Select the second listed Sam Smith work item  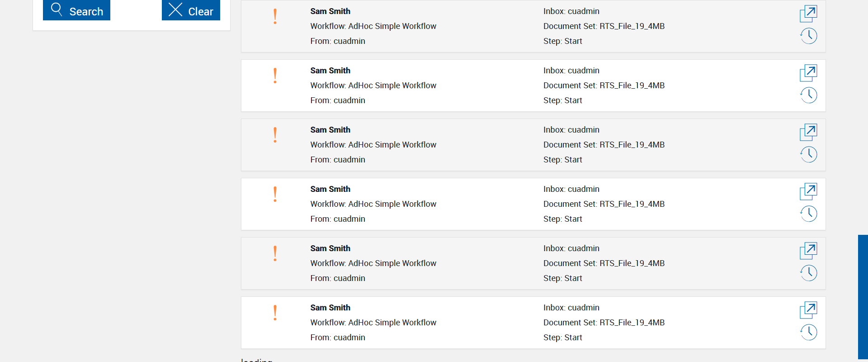(x=330, y=71)
